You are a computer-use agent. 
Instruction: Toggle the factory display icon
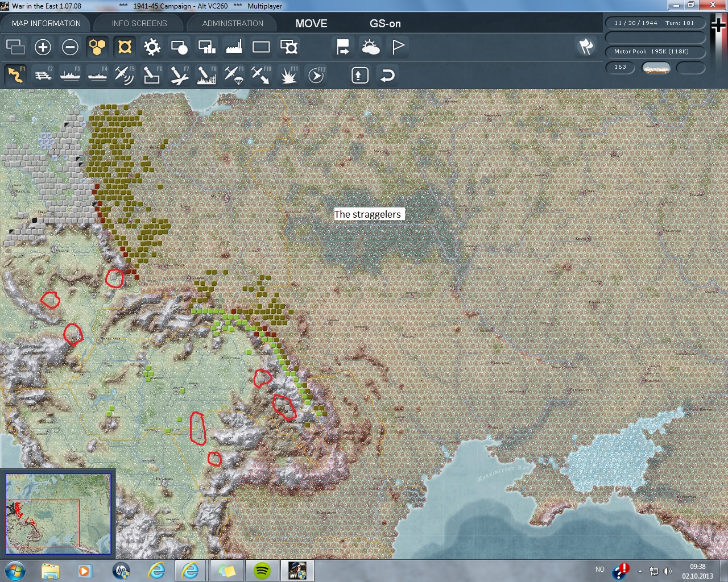(x=234, y=47)
